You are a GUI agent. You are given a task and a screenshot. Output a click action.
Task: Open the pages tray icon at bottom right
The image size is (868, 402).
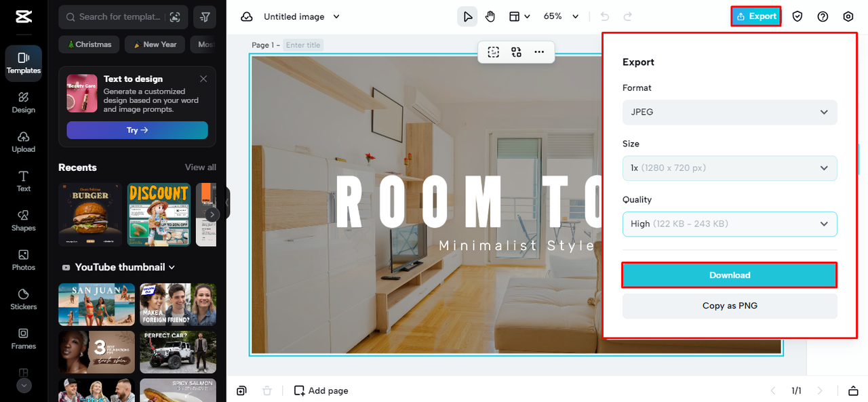[x=853, y=390]
